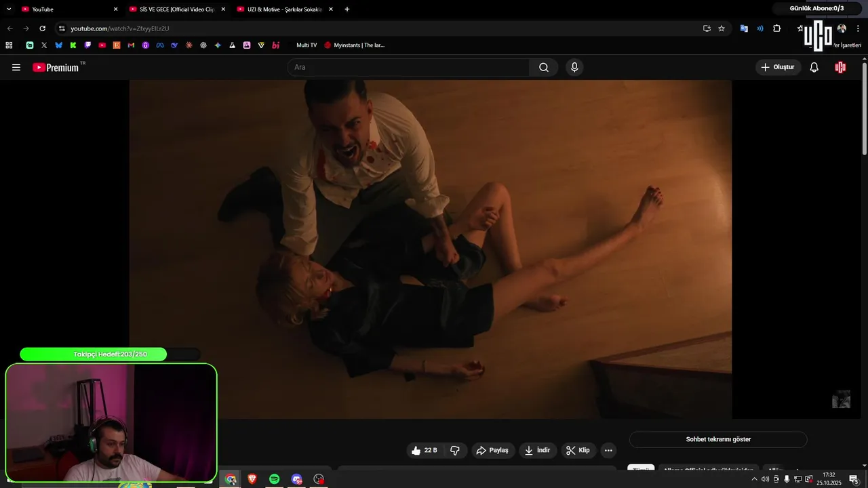
Task: Like the video showing 22 B
Action: point(425,450)
